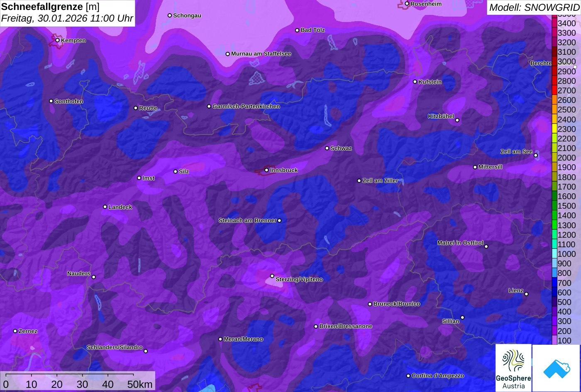The width and height of the screenshot is (581, 392).
Task: Select the Cortina d'Ampezzo label
Action: [x=438, y=376]
